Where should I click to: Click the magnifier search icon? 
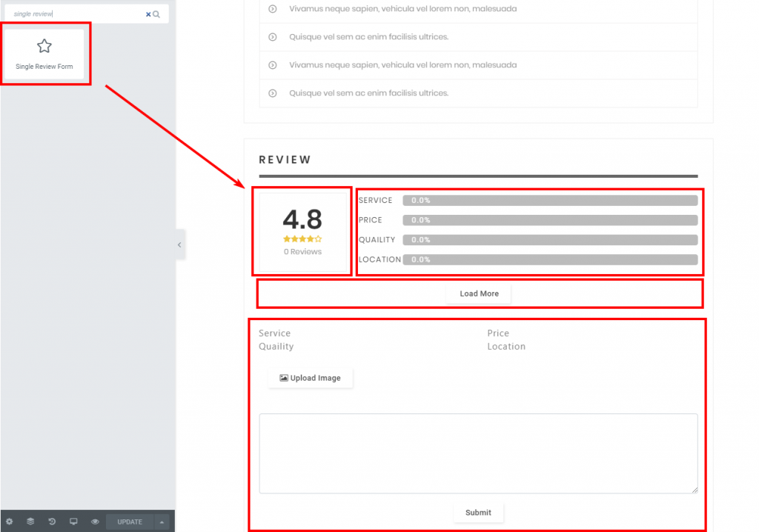click(x=156, y=14)
